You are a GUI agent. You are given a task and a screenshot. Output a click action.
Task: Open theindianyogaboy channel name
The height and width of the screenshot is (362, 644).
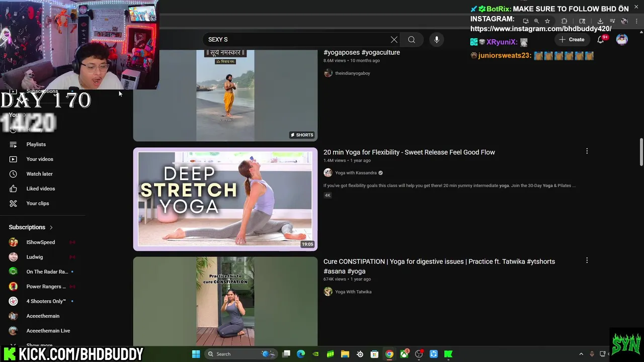point(353,73)
